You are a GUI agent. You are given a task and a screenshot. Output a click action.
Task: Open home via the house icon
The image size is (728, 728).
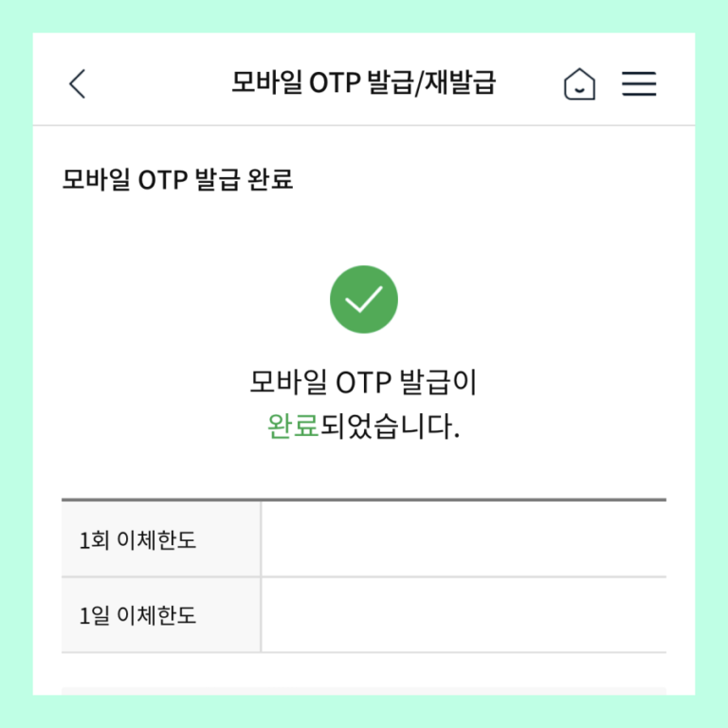point(579,83)
